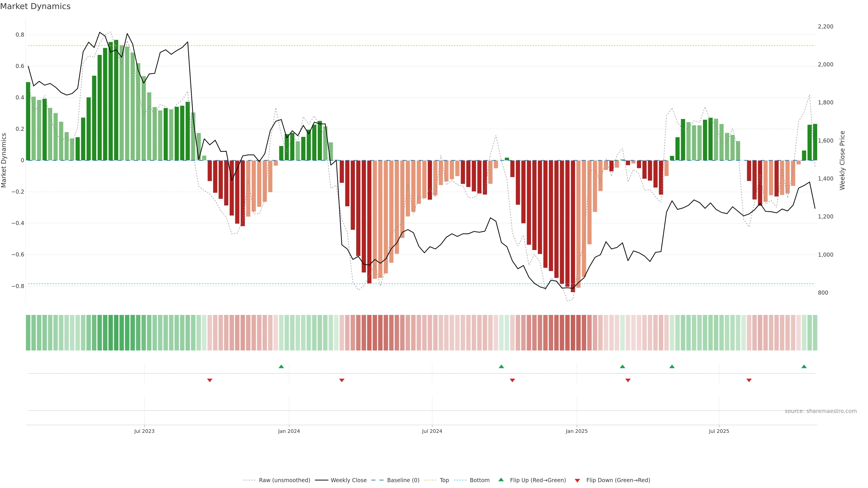
Task: Toggle Weekly Close legend entry
Action: [x=348, y=480]
